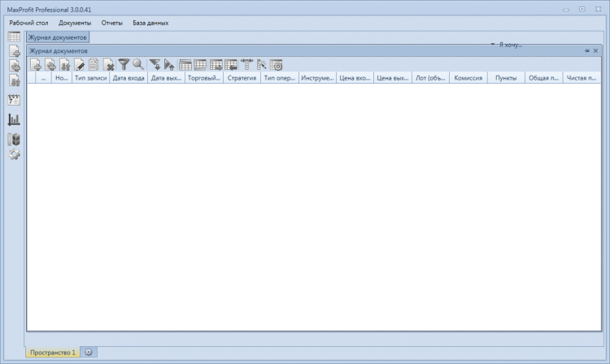Pin the Журнал документов panel
This screenshot has width=610, height=364.
tap(587, 51)
